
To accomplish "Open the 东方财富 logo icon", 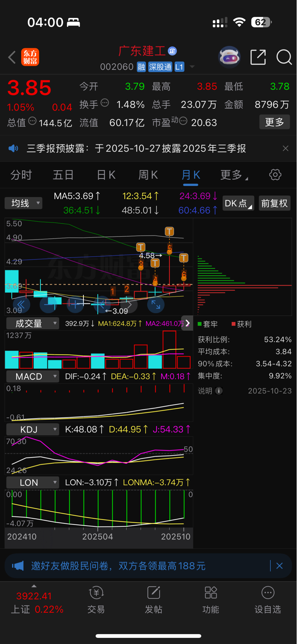I will pyautogui.click(x=30, y=57).
